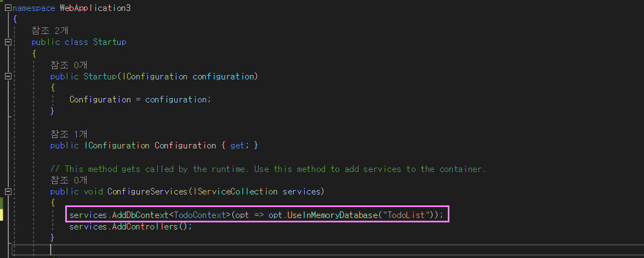
Task: Collapse the public class Startup block
Action: tap(8, 42)
